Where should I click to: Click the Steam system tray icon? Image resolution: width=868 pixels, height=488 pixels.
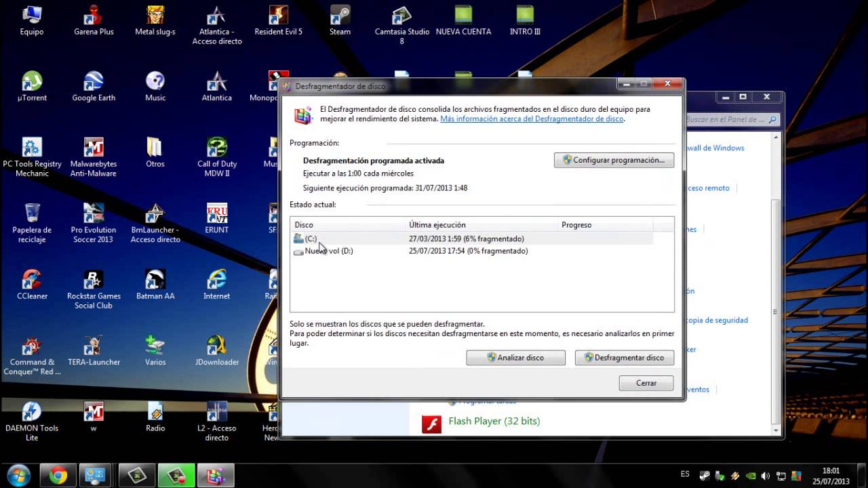click(x=705, y=476)
